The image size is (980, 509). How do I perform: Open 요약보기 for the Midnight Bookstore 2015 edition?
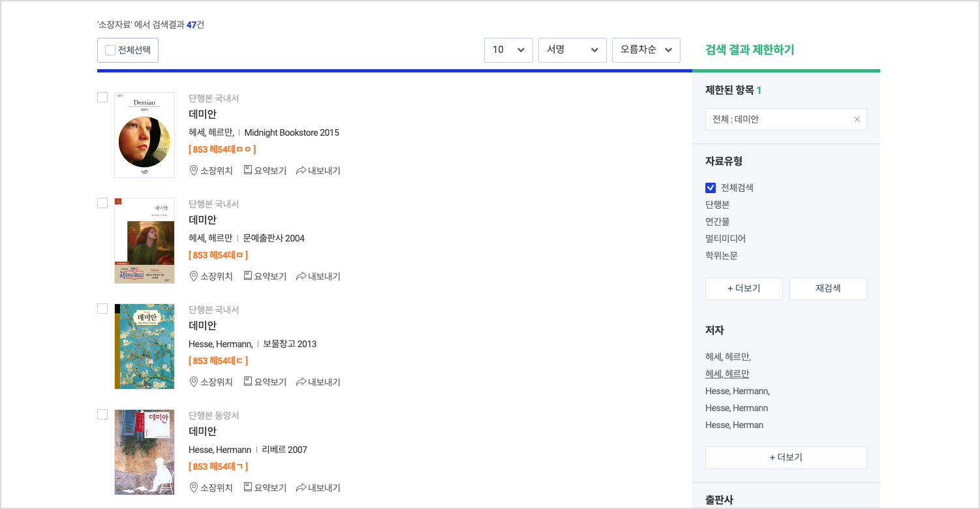pos(265,170)
